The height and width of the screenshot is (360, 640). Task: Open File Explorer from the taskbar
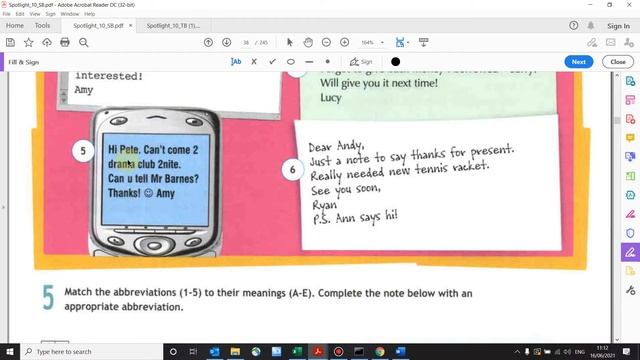(235, 351)
